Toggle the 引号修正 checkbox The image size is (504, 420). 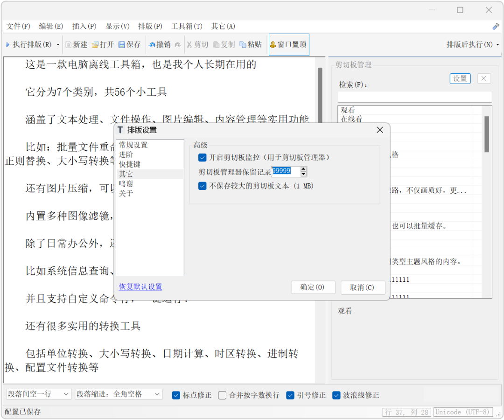pos(290,395)
